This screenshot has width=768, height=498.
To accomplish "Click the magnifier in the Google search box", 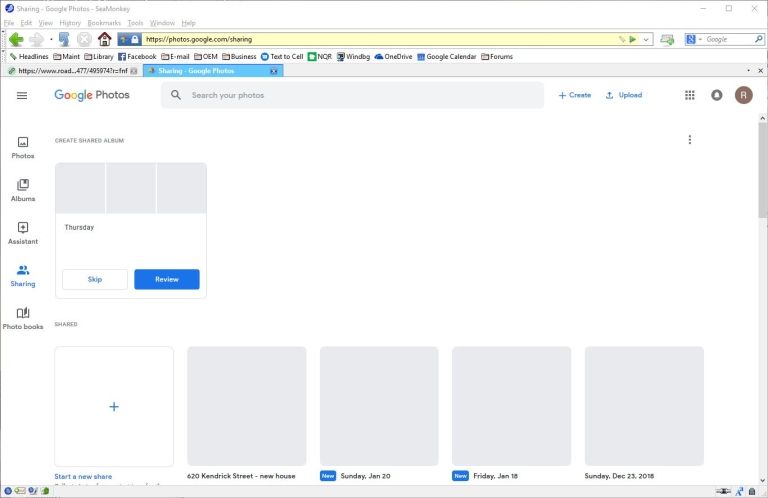I will click(x=759, y=39).
